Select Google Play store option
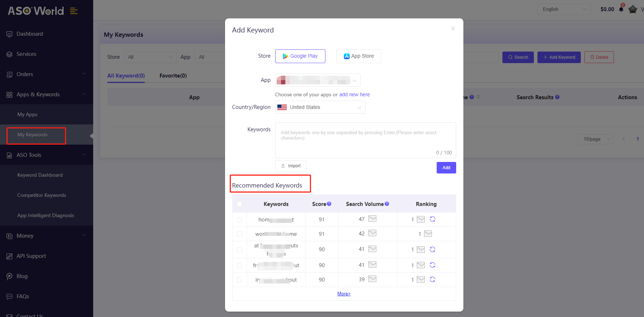The image size is (644, 317). point(300,56)
